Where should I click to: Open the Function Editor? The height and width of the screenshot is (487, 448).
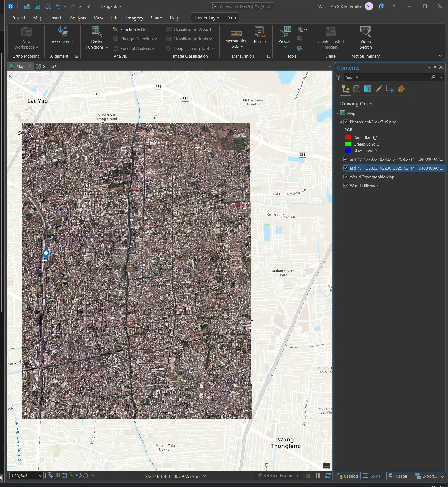130,29
